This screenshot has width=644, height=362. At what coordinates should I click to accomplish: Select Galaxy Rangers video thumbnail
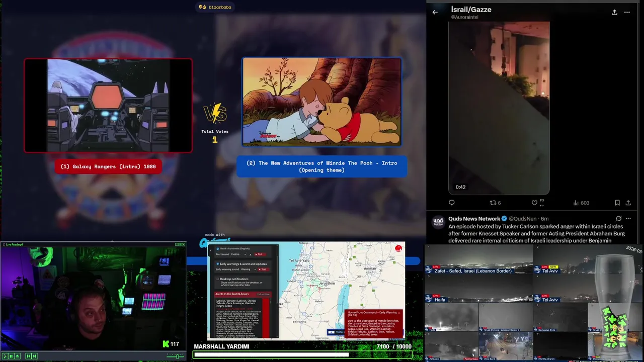(x=108, y=105)
